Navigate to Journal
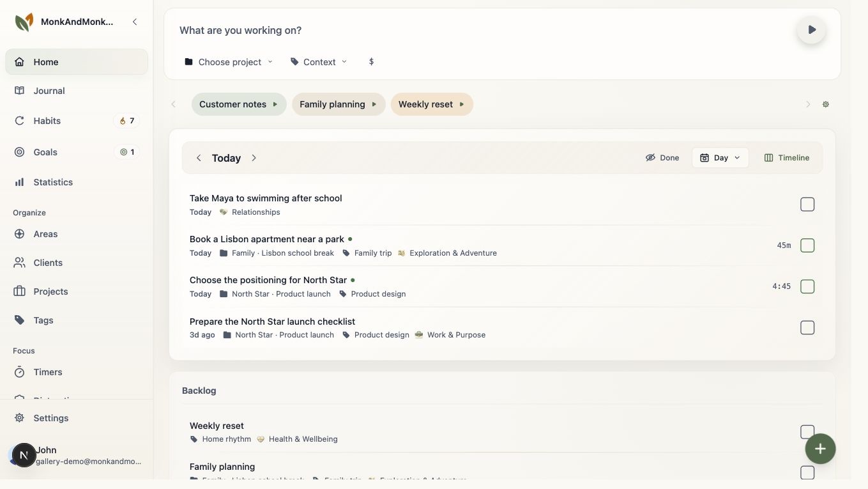 click(x=77, y=91)
